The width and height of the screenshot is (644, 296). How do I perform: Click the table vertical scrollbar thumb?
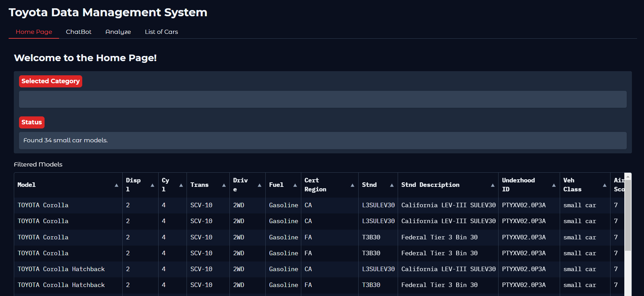(x=628, y=215)
